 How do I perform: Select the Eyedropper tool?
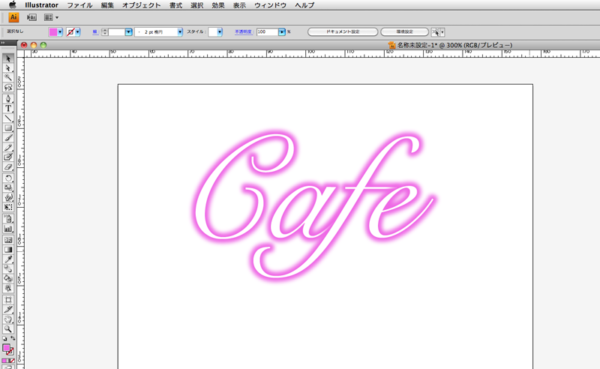pyautogui.click(x=8, y=260)
